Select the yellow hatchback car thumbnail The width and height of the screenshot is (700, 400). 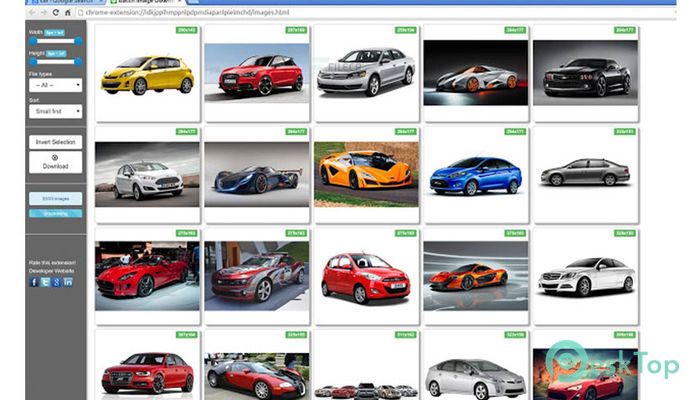click(x=147, y=75)
